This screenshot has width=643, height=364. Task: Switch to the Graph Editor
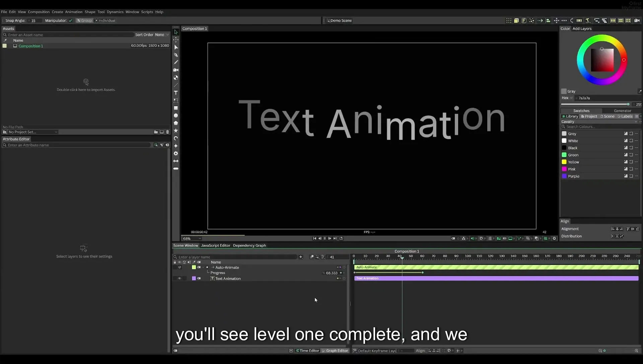[335, 351]
